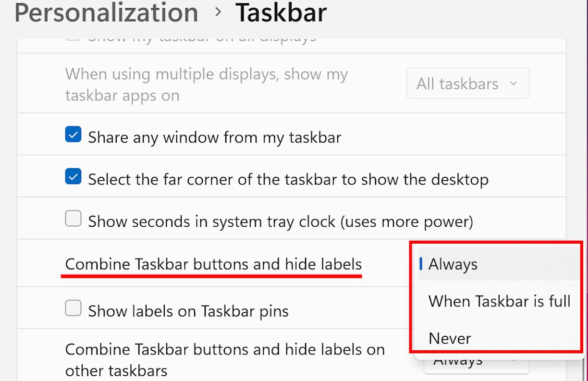
Task: Click the Share any window from my taskbar text
Action: (x=214, y=137)
